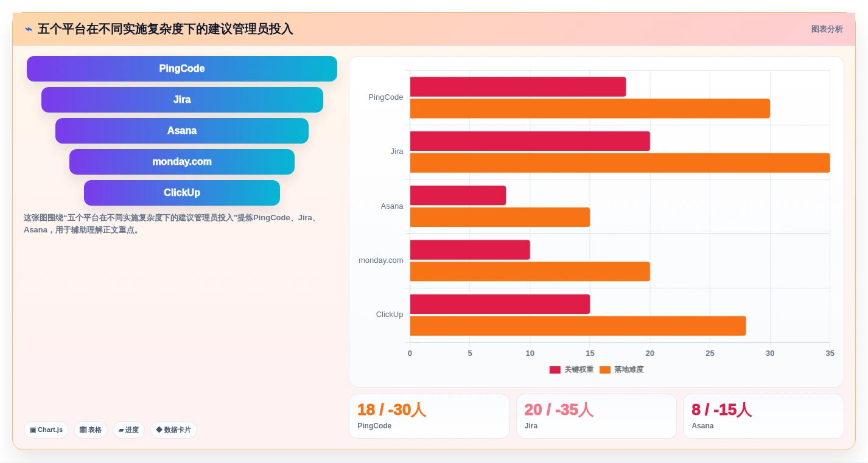Click PingCode's orange 落地难度 bar
This screenshot has width=868, height=463.
590,109
